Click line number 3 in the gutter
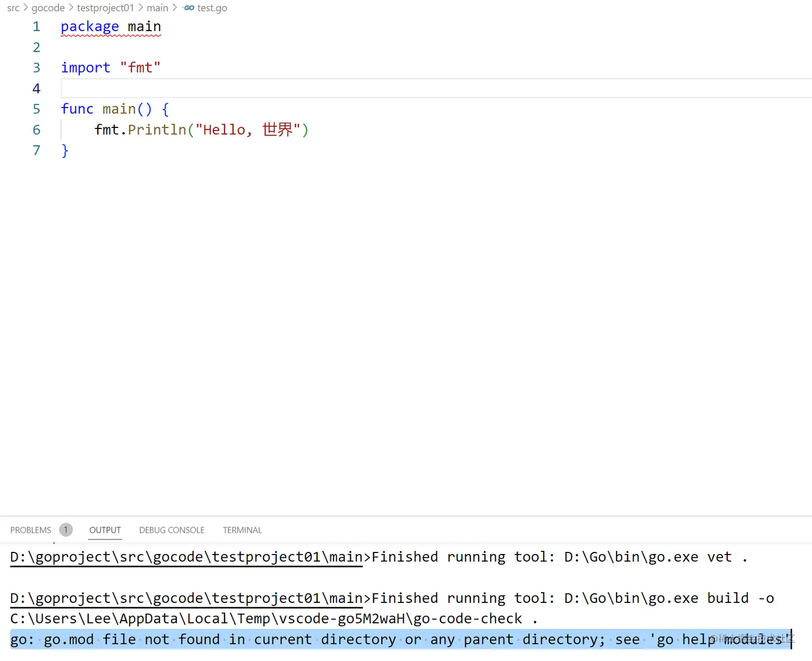The image size is (812, 661). click(x=37, y=68)
